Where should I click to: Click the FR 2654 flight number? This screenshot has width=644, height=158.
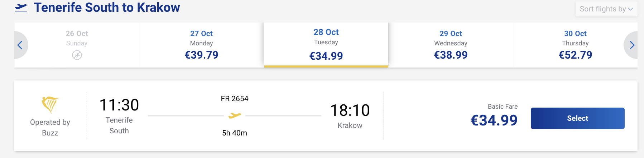(235, 99)
